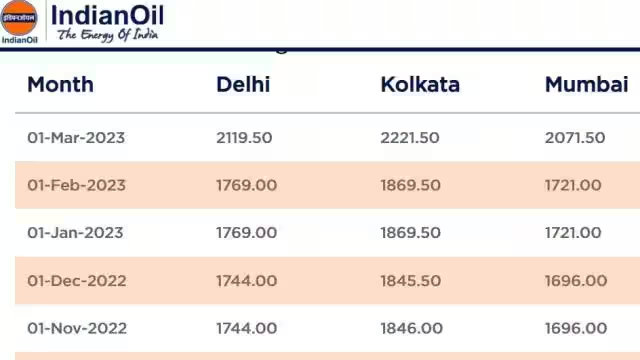640x360 pixels.
Task: Select the 01-Dec-2022 row date
Action: (x=77, y=281)
